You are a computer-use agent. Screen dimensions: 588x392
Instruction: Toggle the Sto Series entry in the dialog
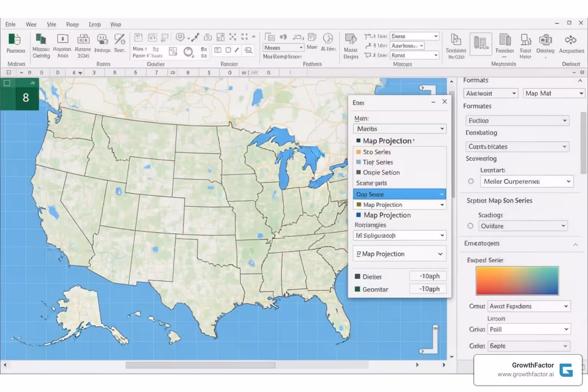point(377,152)
